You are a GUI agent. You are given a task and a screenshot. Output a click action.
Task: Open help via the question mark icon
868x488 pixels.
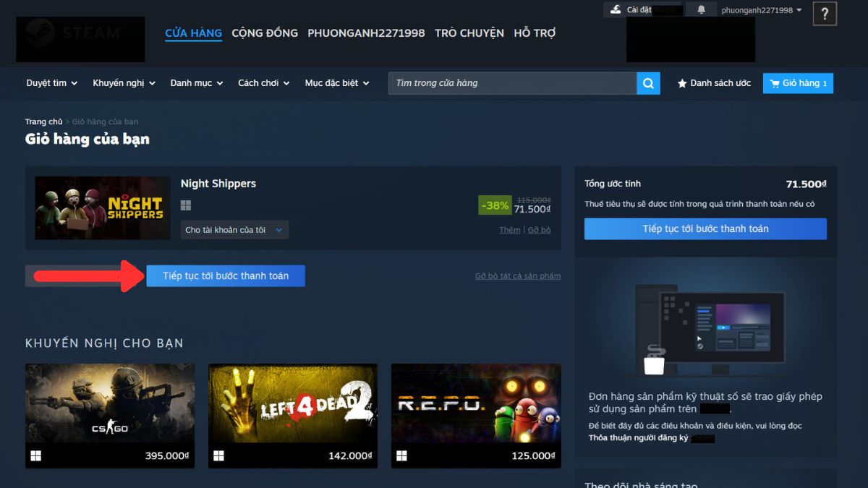tap(825, 14)
